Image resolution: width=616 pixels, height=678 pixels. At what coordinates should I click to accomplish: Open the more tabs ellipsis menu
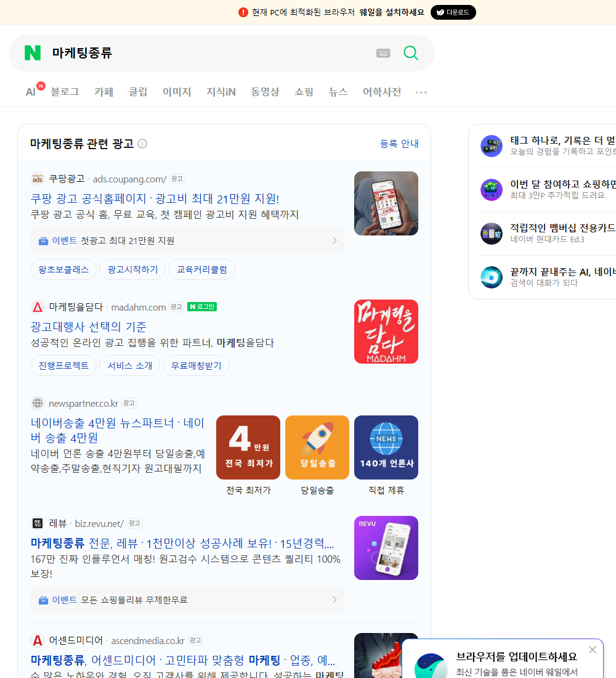(421, 92)
